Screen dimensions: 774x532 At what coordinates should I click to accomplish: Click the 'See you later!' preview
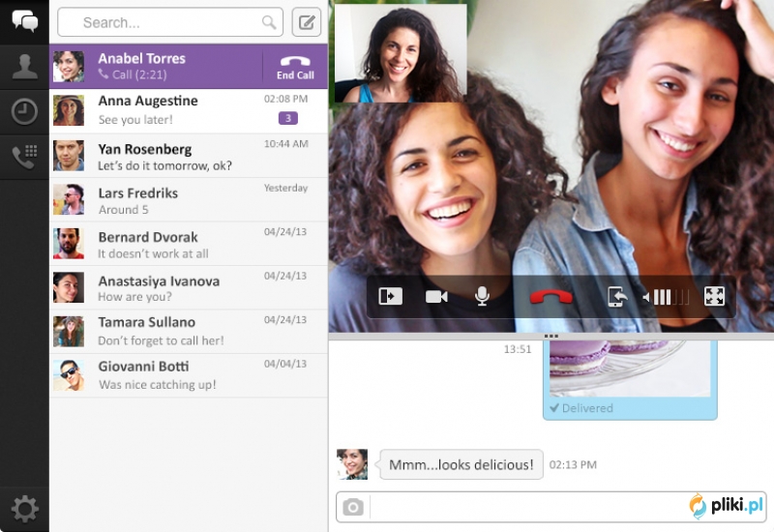[135, 119]
